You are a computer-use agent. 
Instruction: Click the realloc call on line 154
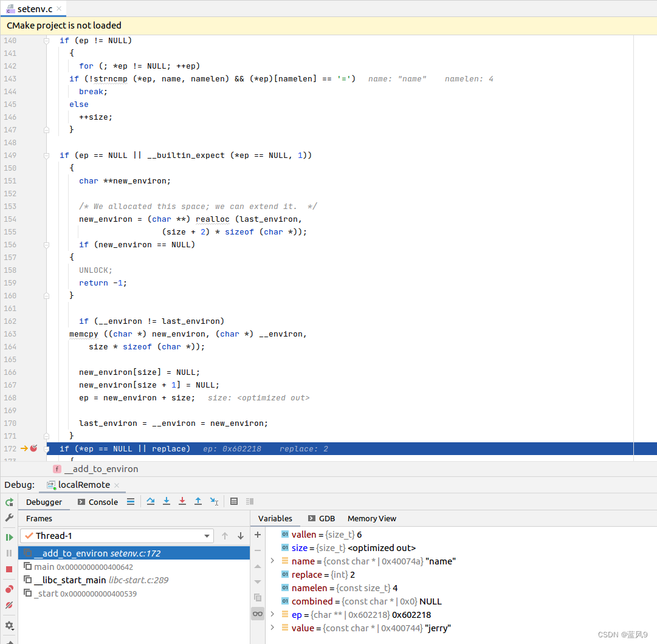(x=213, y=219)
